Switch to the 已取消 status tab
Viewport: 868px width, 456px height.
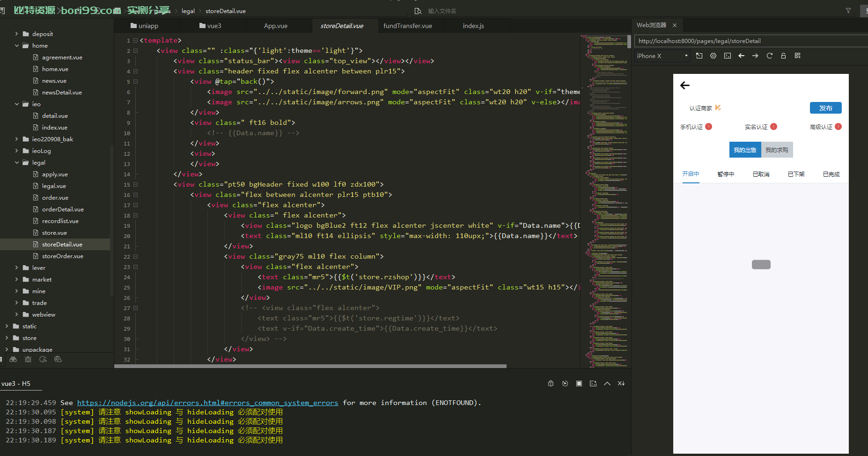761,174
